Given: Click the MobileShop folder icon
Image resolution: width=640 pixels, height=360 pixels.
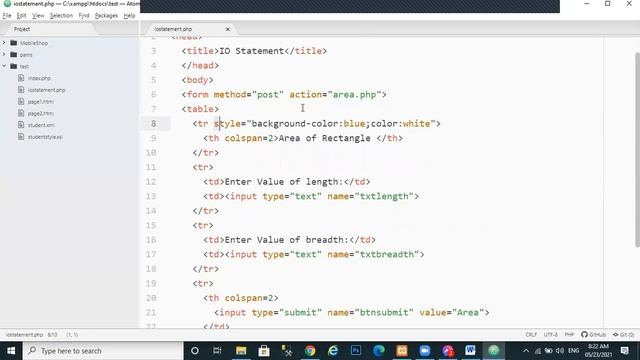Looking at the screenshot, I should click(13, 42).
